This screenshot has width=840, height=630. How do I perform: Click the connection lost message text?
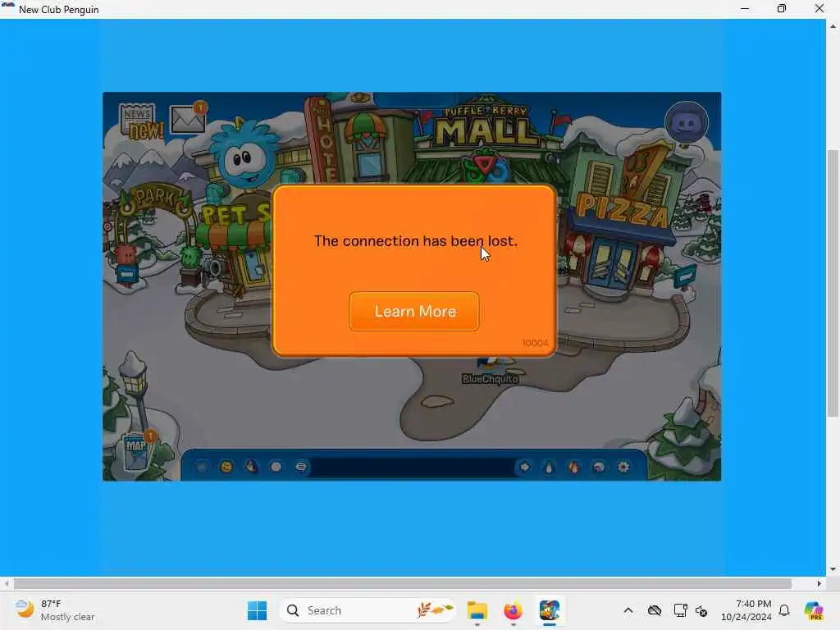tap(416, 241)
